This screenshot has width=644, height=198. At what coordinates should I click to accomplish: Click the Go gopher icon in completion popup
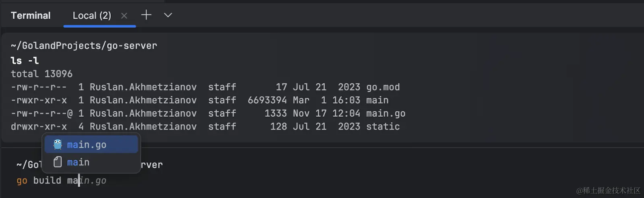click(58, 144)
